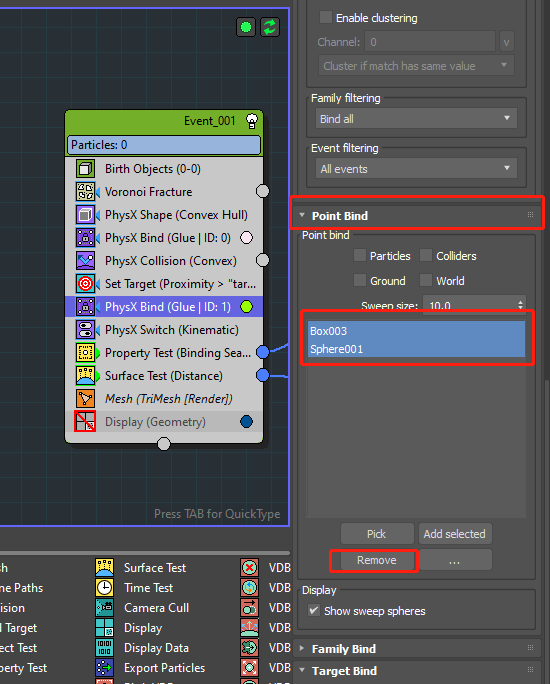Click the Sweep size value field

[x=470, y=304]
